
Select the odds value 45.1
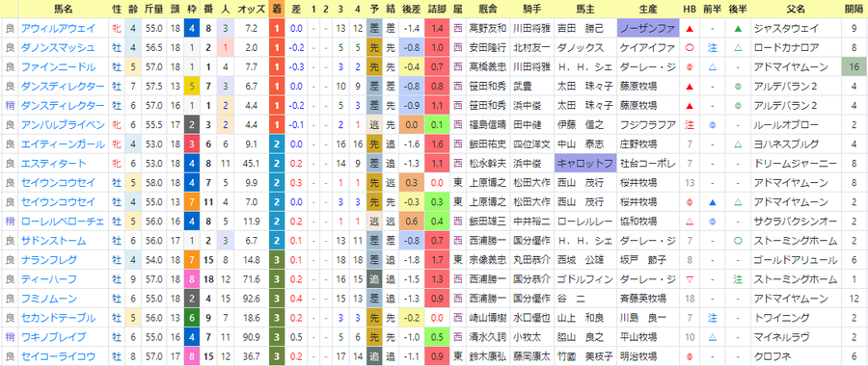251,163
